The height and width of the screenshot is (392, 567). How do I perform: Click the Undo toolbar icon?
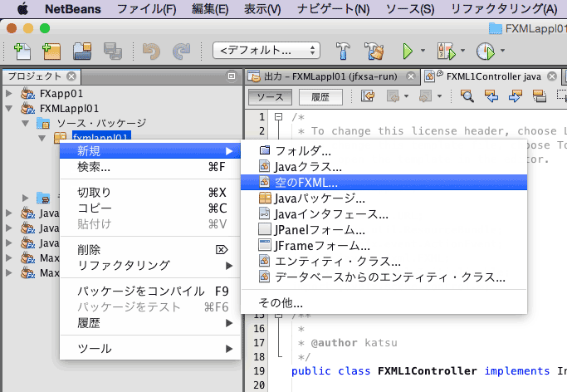pyautogui.click(x=151, y=51)
